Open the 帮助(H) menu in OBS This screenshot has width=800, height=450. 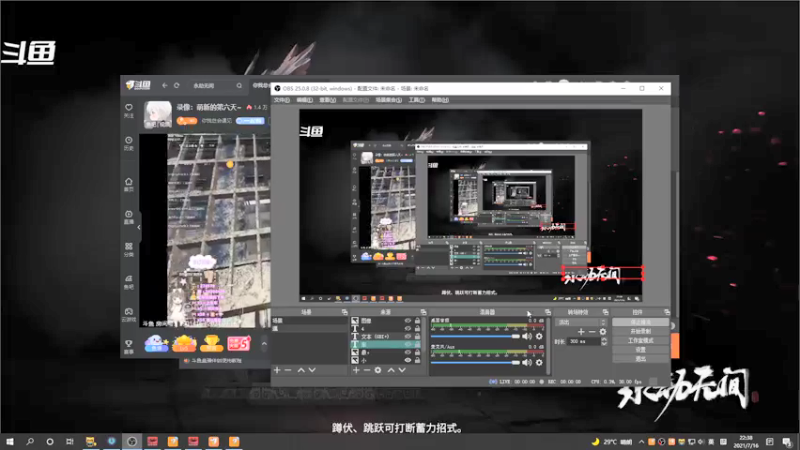[x=440, y=100]
